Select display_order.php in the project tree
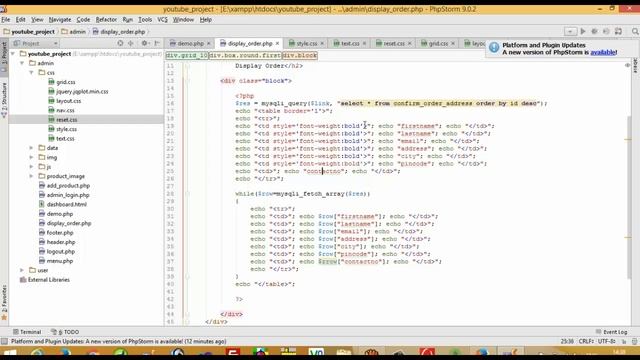This screenshot has height=360, width=640. point(69,223)
